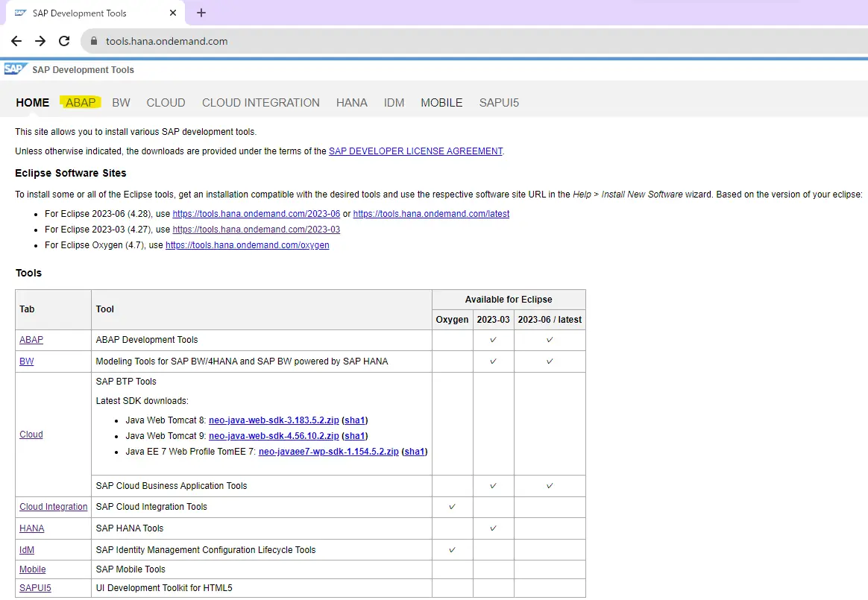Switch to the ABAP navigation tab
Viewport: 868px width, 600px height.
[x=81, y=102]
